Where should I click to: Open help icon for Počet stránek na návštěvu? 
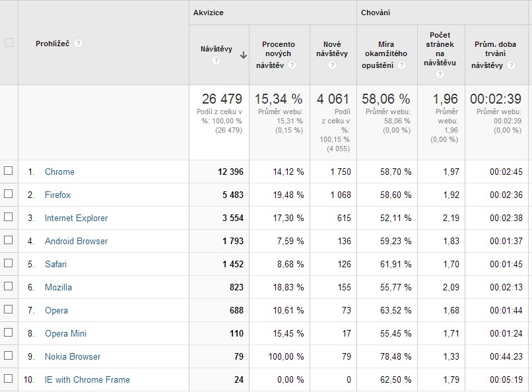[440, 75]
